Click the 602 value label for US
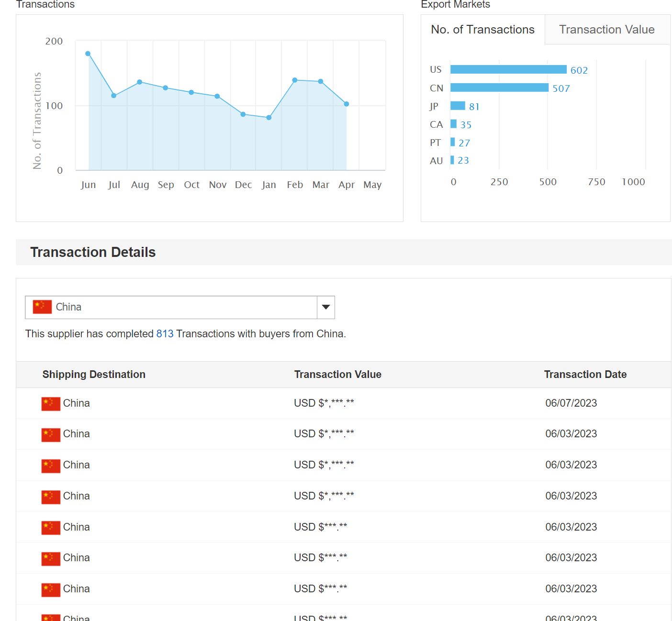Screen dimensions: 672x621 click(x=579, y=70)
